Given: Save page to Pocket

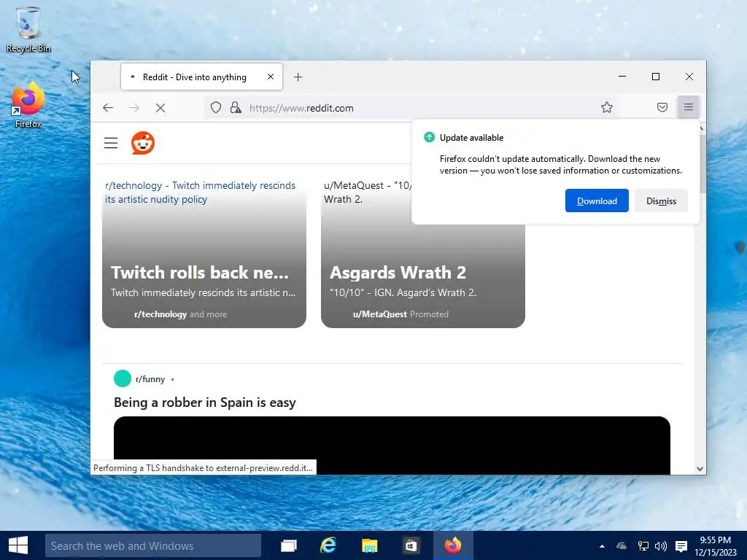Looking at the screenshot, I should 662,108.
